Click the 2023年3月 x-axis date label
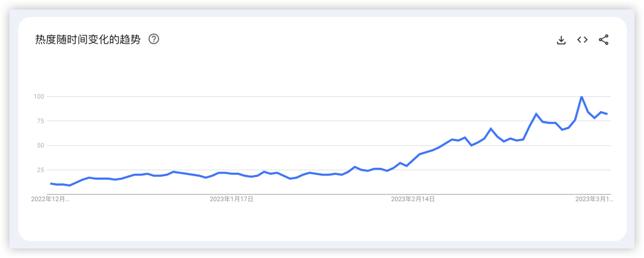The image size is (644, 258). 593,199
